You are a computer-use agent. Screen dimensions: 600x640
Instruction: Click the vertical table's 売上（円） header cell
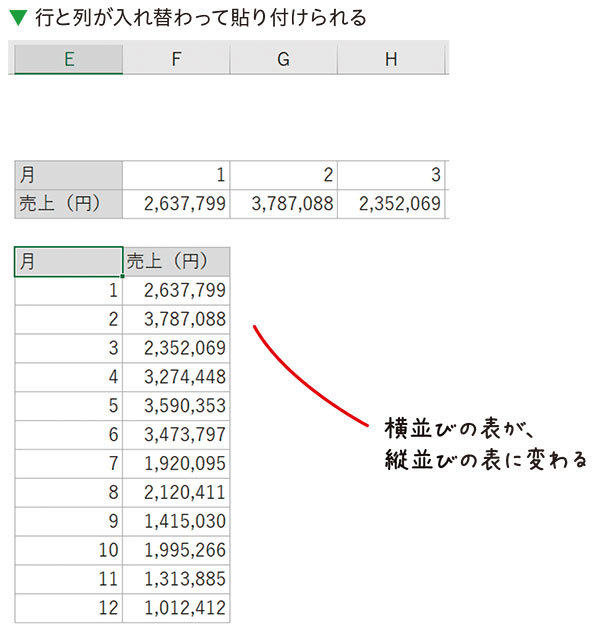coord(176,262)
